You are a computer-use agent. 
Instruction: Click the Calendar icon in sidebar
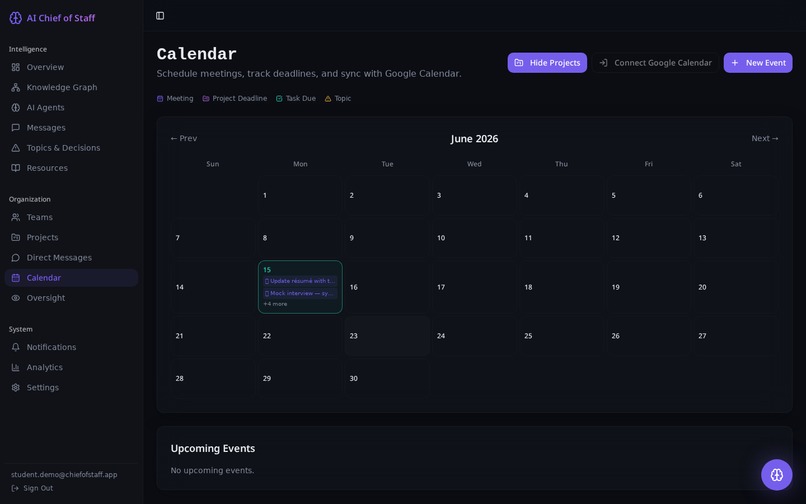pos(16,278)
